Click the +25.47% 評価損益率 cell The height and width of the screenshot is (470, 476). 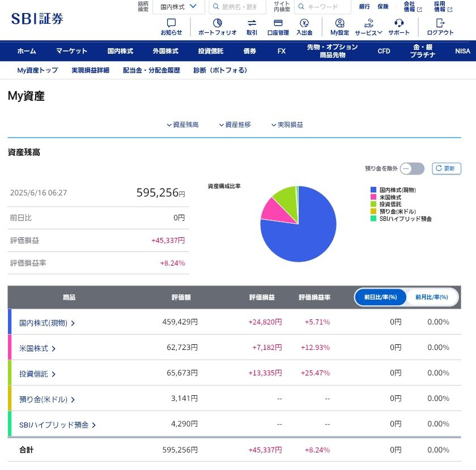point(315,373)
